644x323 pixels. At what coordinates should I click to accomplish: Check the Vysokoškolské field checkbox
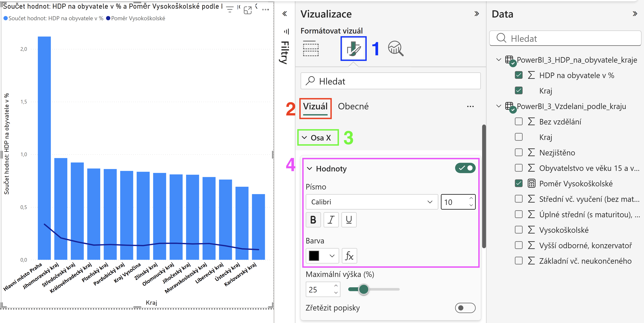[519, 230]
